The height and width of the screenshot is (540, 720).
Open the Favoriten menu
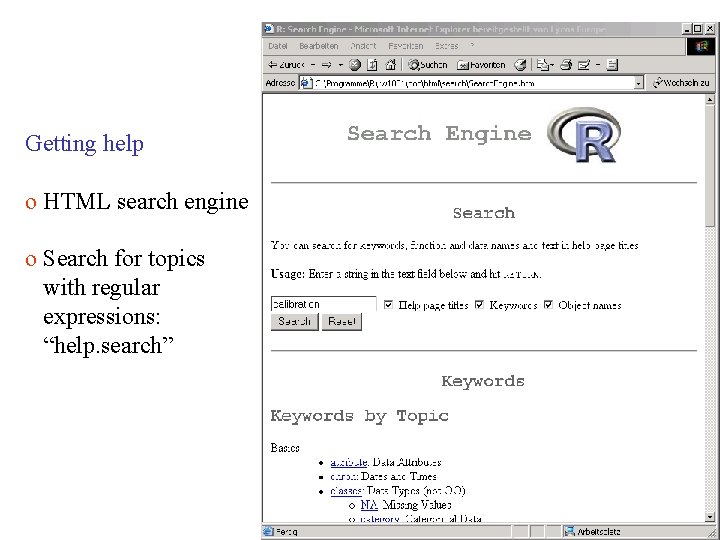point(405,46)
